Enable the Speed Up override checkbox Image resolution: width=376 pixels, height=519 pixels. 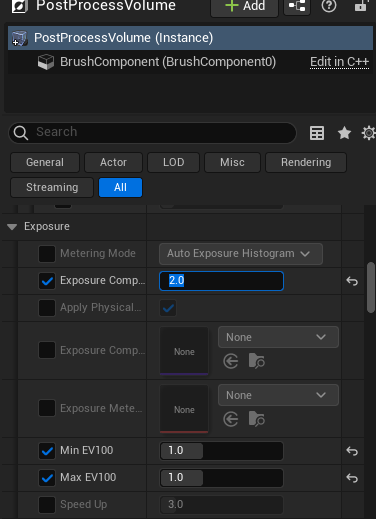click(x=47, y=505)
